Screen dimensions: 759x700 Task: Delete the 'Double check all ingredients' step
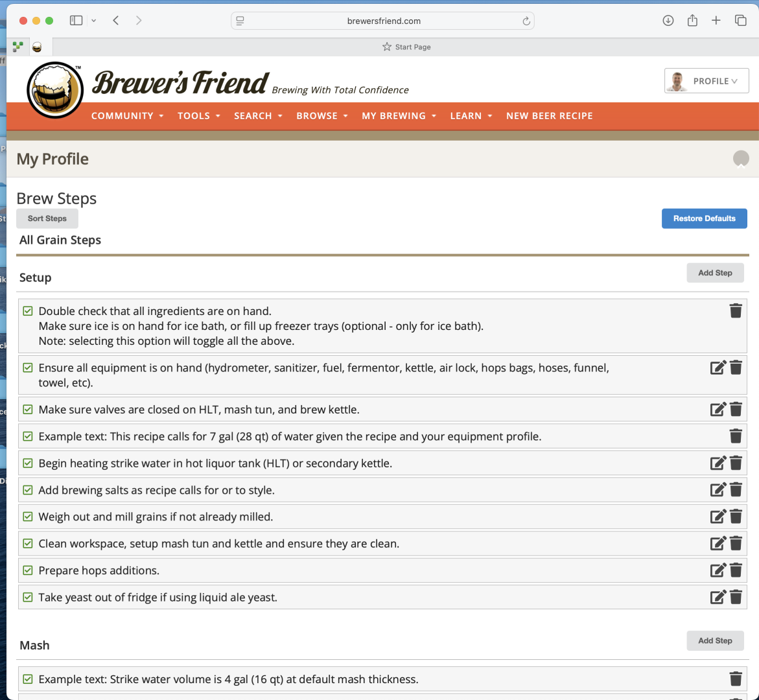[736, 311]
